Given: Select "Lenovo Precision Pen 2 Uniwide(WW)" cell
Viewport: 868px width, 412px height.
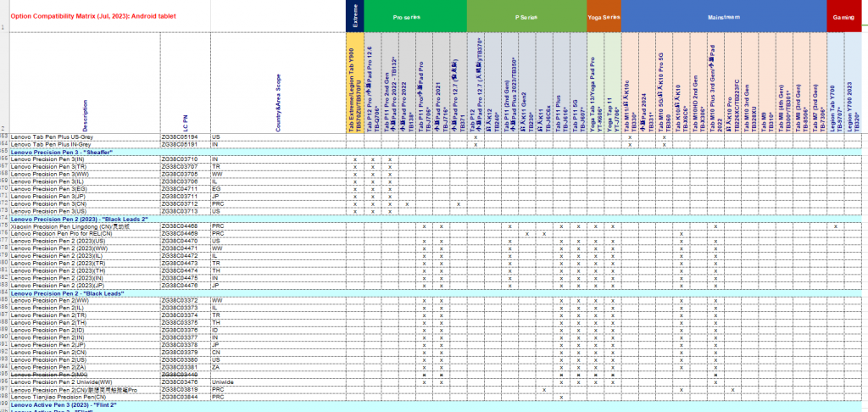Looking at the screenshot, I should pyautogui.click(x=86, y=382).
